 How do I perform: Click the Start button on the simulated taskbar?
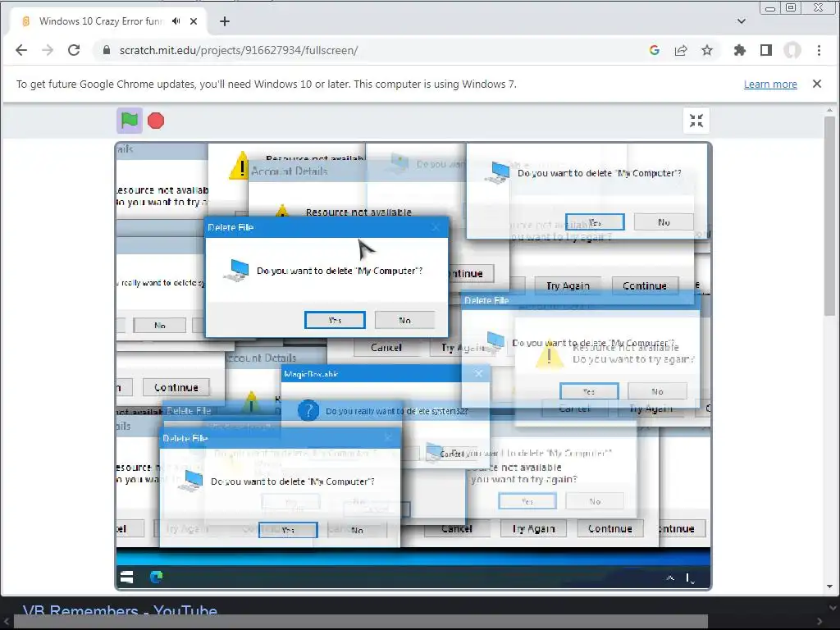click(x=127, y=577)
